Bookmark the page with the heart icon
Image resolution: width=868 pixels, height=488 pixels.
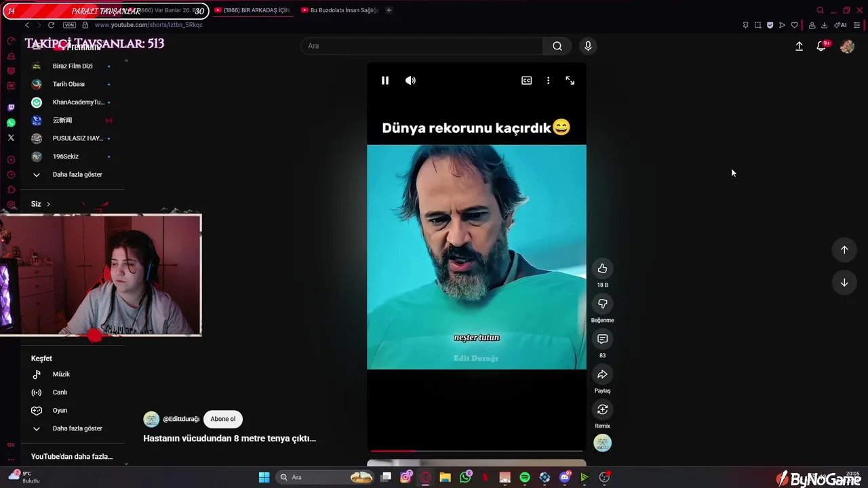(794, 25)
